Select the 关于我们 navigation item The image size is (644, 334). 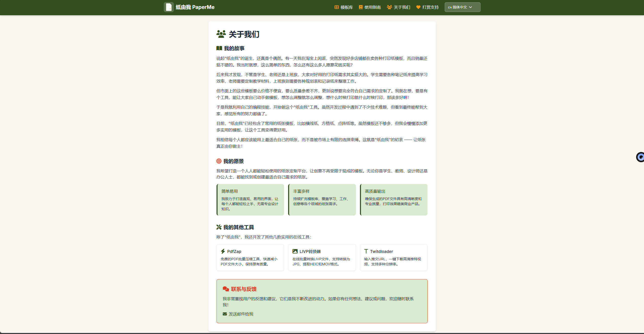[x=402, y=7]
